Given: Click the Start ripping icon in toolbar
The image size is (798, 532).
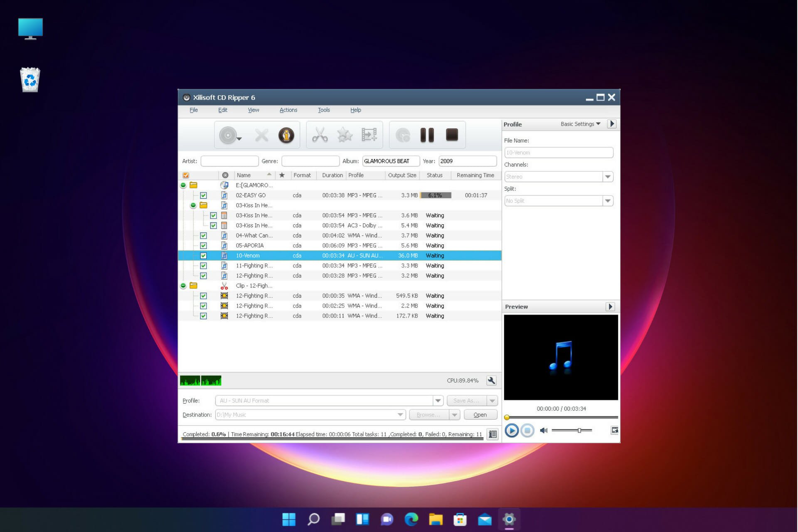Looking at the screenshot, I should pyautogui.click(x=402, y=135).
